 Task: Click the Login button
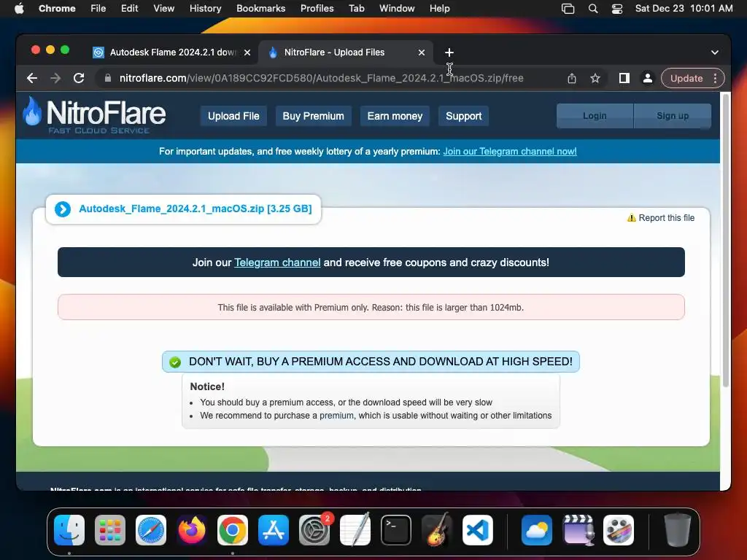595,116
